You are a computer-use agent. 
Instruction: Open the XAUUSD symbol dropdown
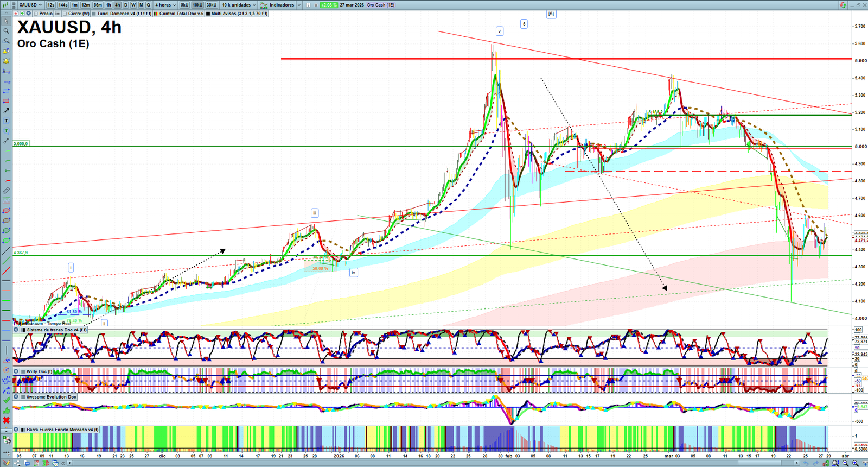point(30,5)
